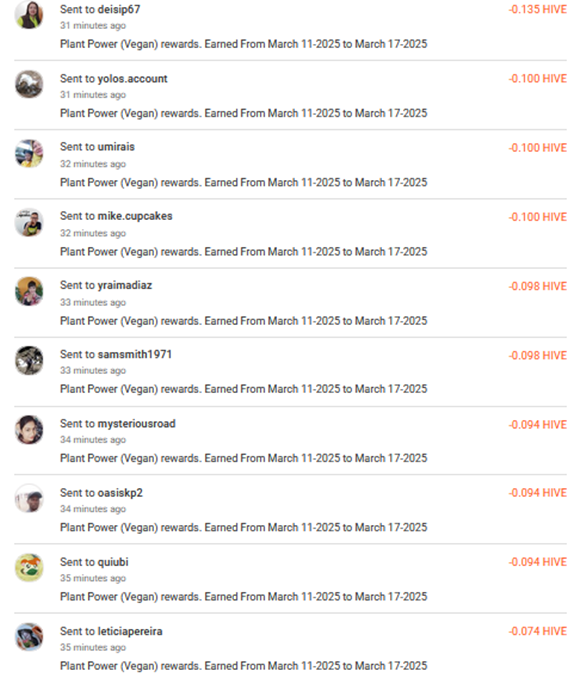Image resolution: width=567 pixels, height=677 pixels.
Task: Visit leticiapereira username link
Action: (130, 631)
